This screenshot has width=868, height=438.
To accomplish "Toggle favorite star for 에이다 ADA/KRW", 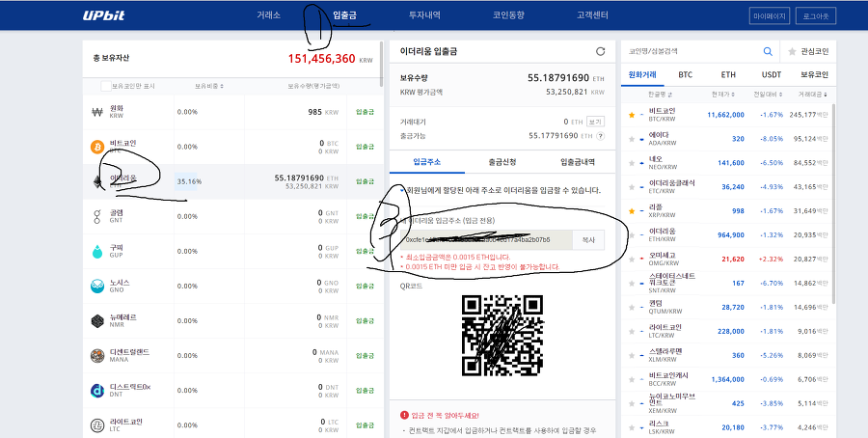I will coord(631,139).
